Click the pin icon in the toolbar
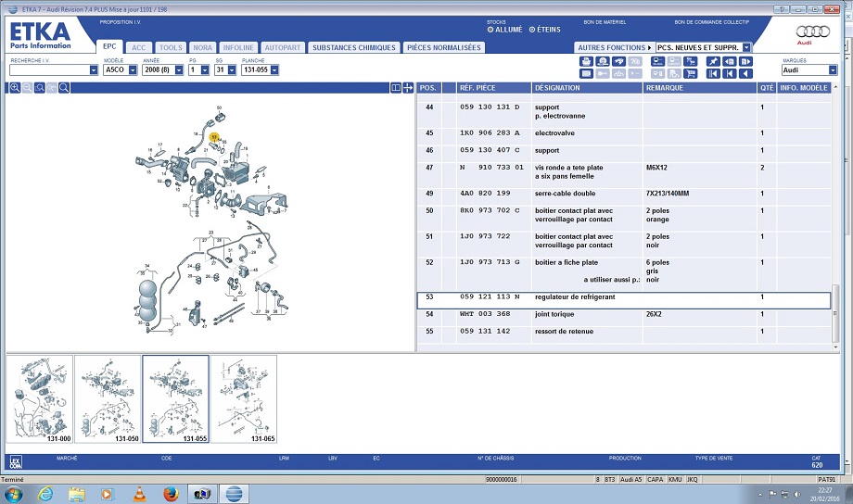The width and height of the screenshot is (853, 504). [x=713, y=61]
